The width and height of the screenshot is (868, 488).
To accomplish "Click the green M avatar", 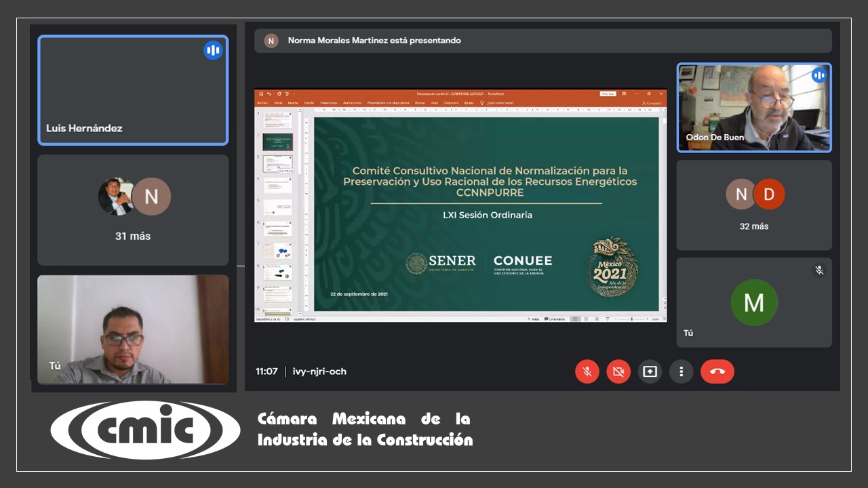I will 754,302.
